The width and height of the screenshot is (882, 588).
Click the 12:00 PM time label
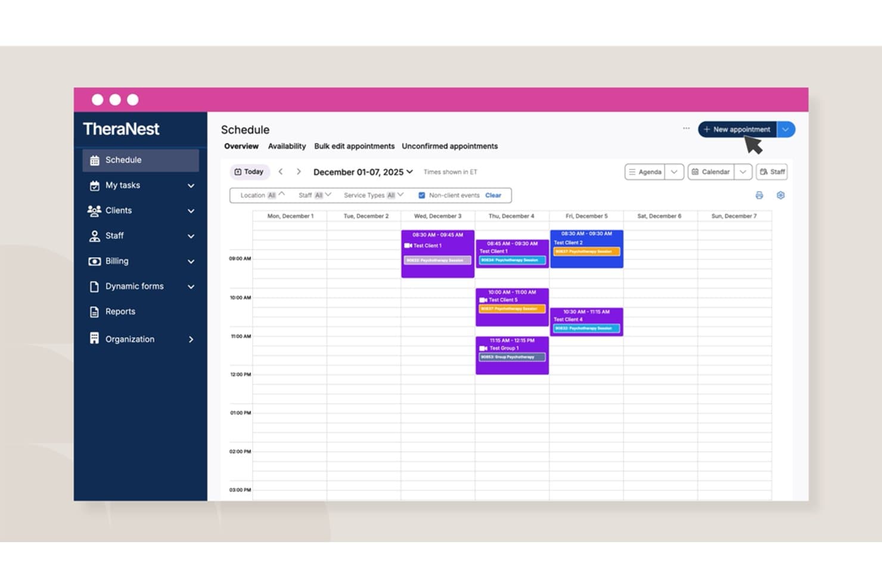(240, 375)
